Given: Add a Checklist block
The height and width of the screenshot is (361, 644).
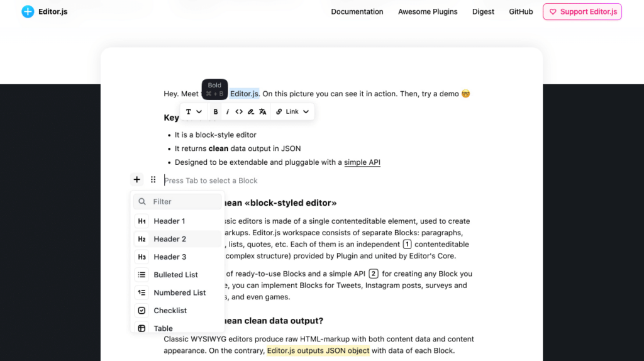Looking at the screenshot, I should pos(170,311).
